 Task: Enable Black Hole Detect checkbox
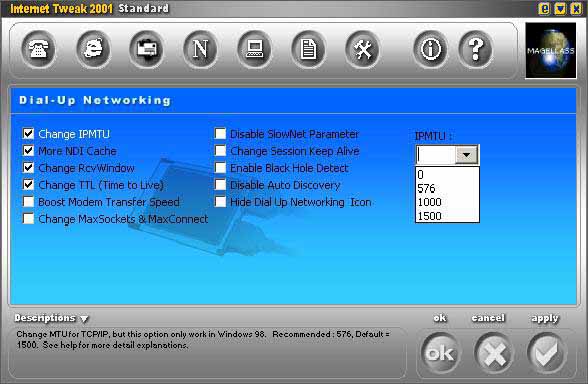click(220, 168)
